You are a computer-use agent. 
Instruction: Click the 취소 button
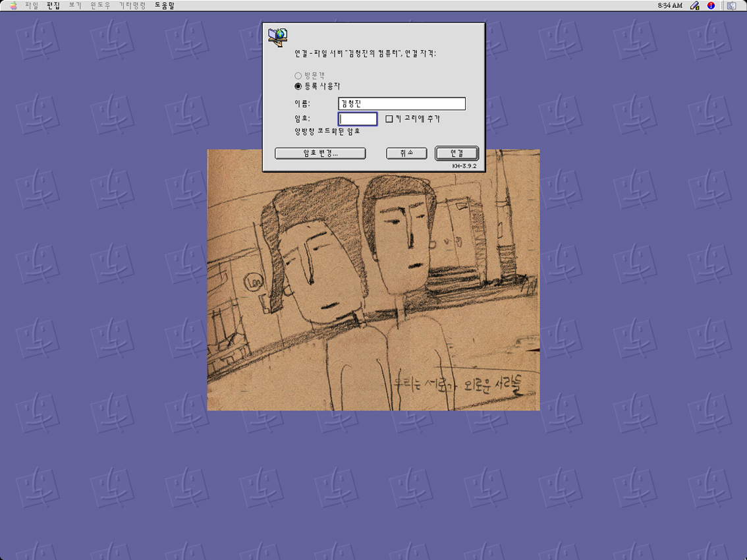coord(406,154)
